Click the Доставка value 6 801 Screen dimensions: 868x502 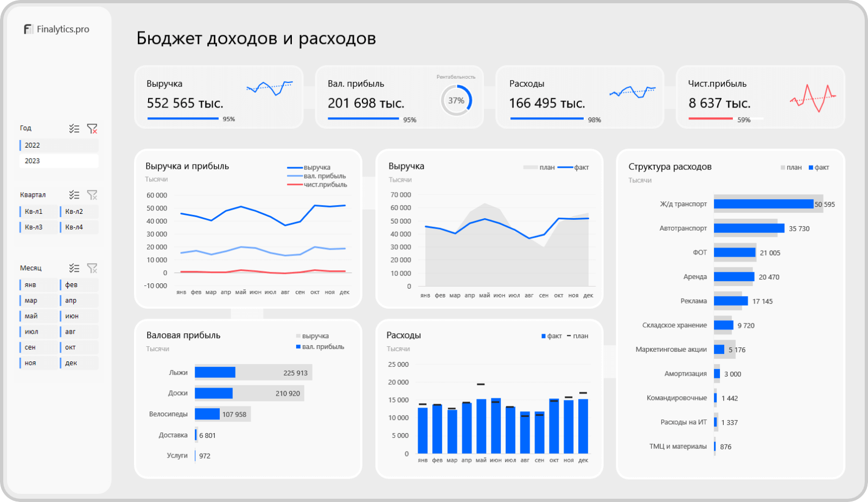click(x=207, y=435)
